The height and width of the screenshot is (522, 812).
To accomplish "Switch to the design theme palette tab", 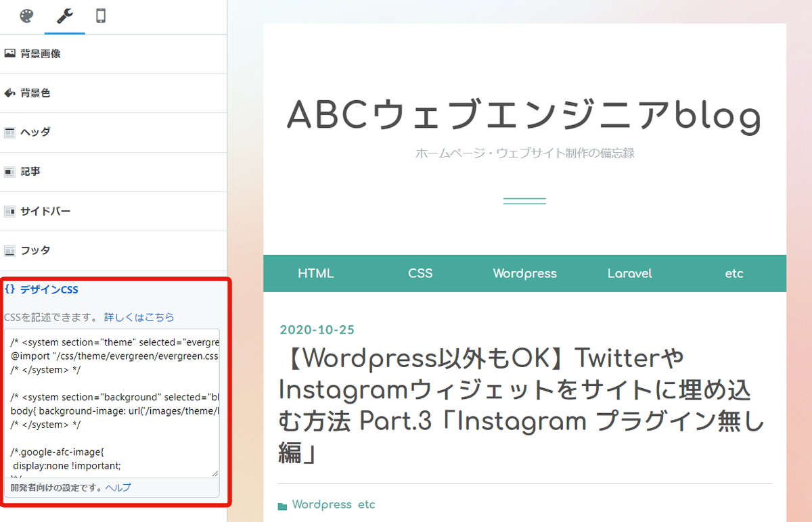I will pyautogui.click(x=25, y=17).
